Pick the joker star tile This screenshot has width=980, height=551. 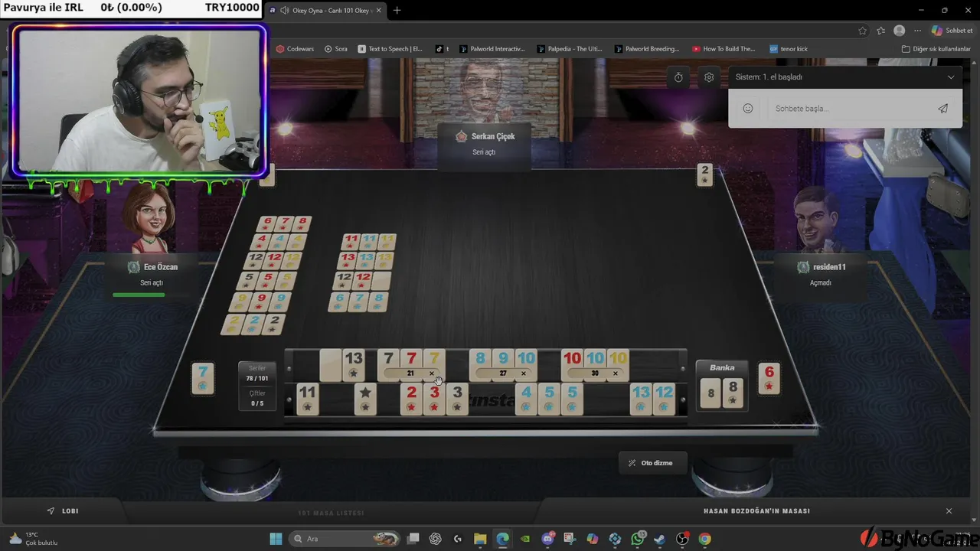365,399
